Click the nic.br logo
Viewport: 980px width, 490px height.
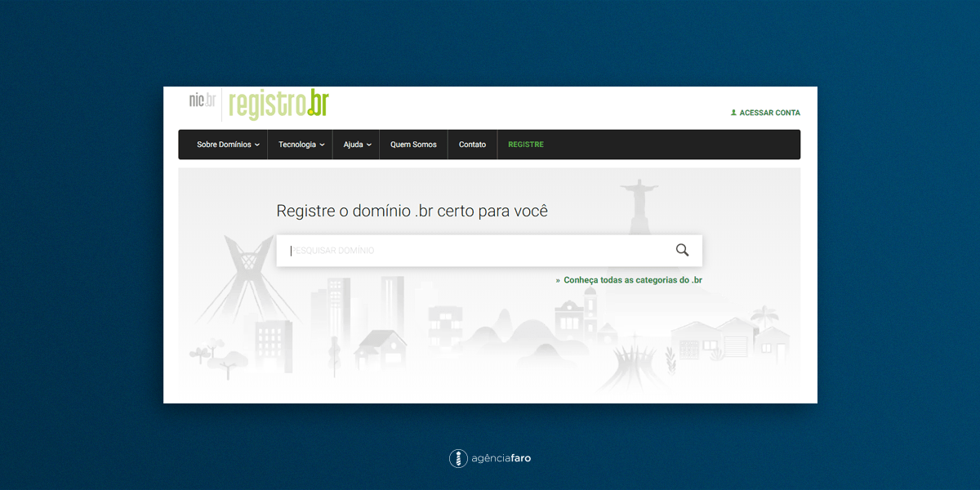coord(203,100)
